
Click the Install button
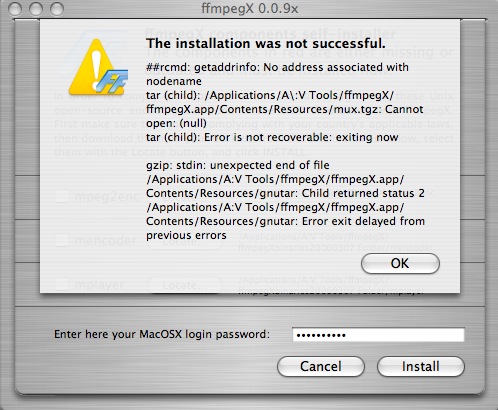(421, 366)
